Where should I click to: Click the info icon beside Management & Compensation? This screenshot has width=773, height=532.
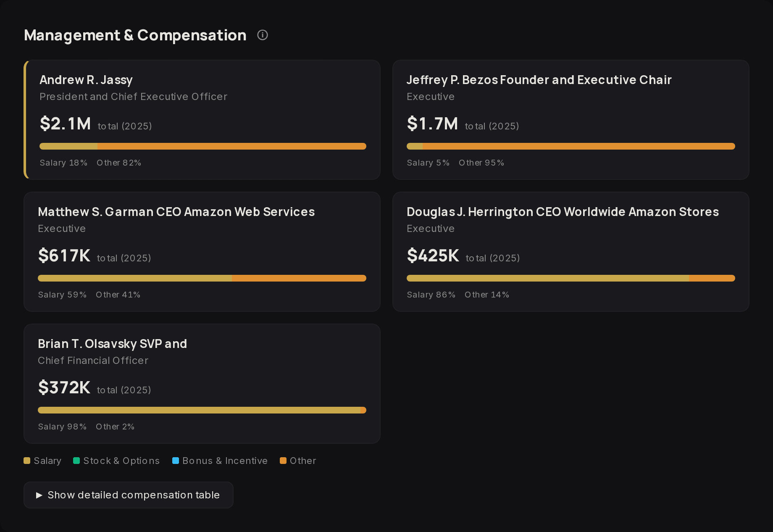263,35
